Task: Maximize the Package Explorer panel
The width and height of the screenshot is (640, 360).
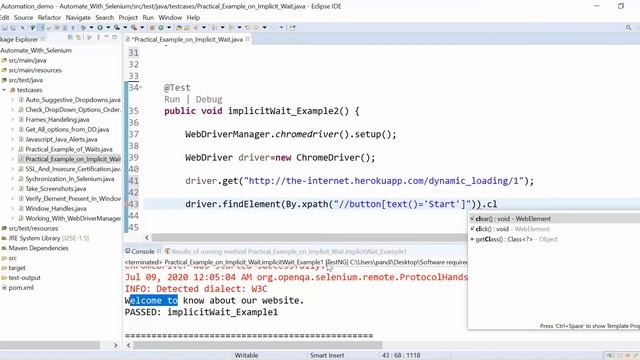Action: (115, 38)
